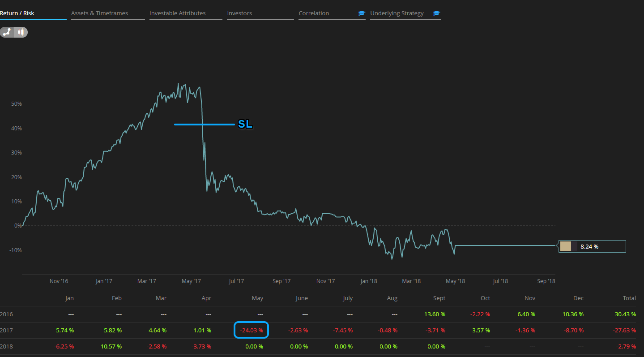Image resolution: width=644 pixels, height=357 pixels.
Task: Click the 2017 Apr value 1.01 %
Action: tap(202, 331)
